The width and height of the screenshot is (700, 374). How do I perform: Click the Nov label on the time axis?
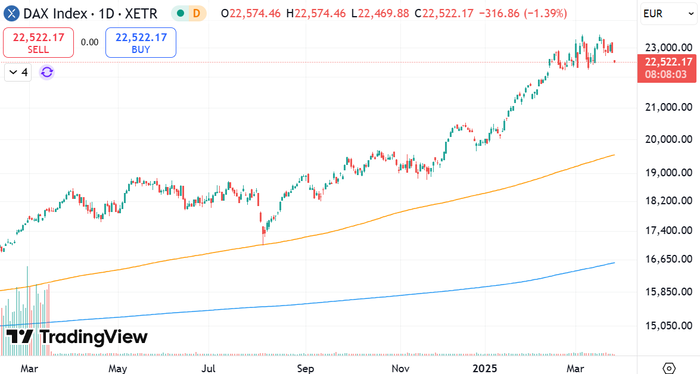click(x=400, y=369)
